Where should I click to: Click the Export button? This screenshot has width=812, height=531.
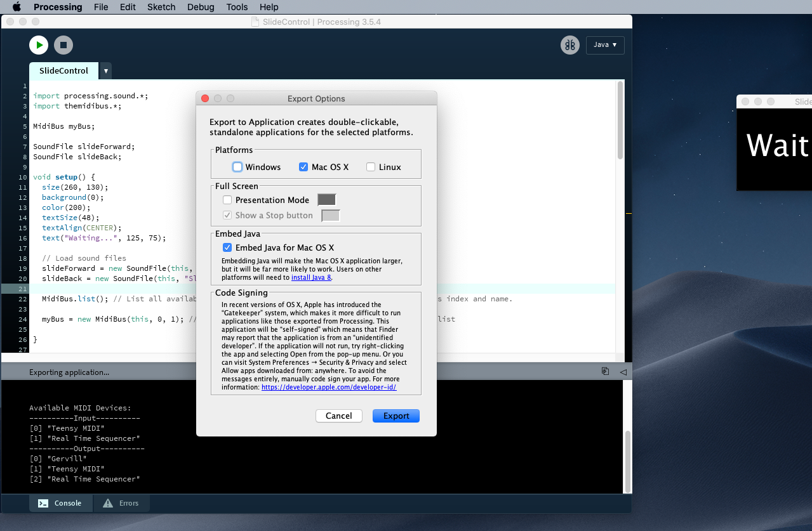[x=396, y=416]
